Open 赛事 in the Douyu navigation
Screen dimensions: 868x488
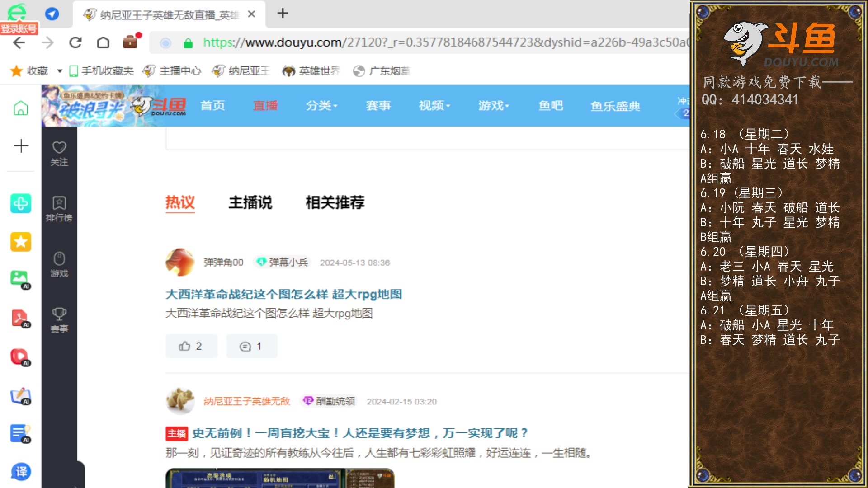[378, 106]
